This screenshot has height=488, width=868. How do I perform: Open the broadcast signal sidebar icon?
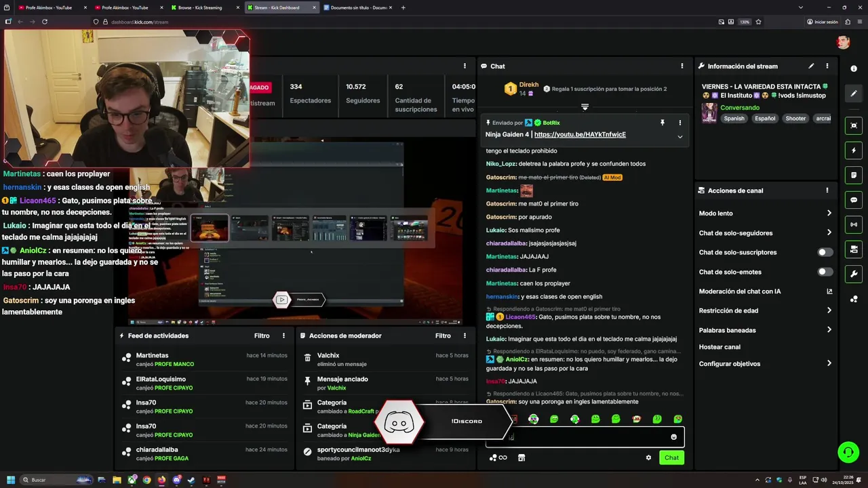854,224
